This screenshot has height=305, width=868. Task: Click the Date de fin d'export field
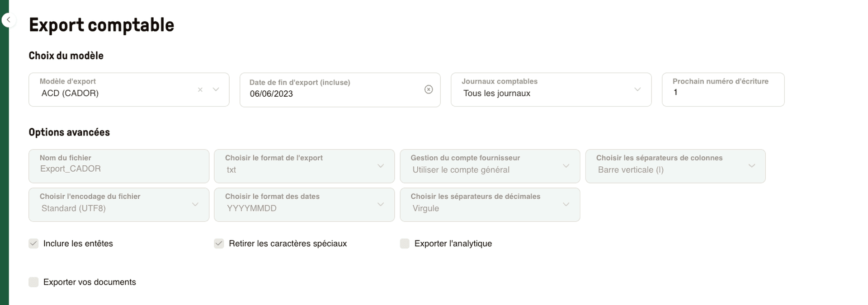(x=316, y=94)
